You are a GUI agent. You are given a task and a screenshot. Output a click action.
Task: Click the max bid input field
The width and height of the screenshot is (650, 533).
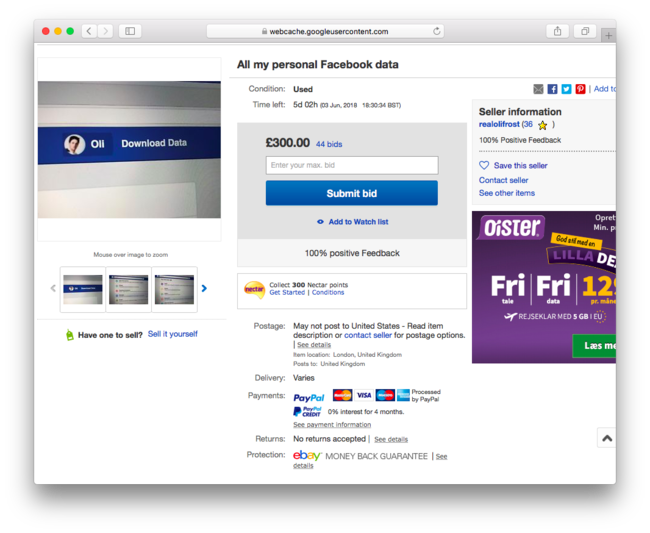click(x=351, y=165)
